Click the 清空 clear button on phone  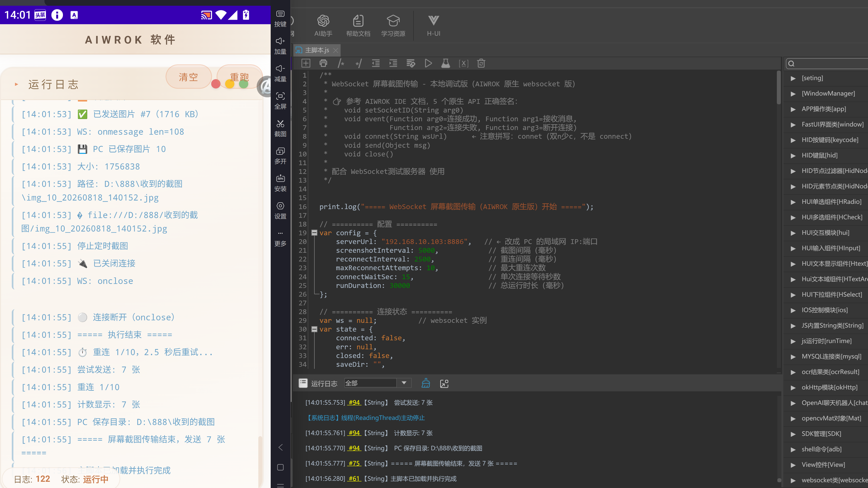click(188, 77)
